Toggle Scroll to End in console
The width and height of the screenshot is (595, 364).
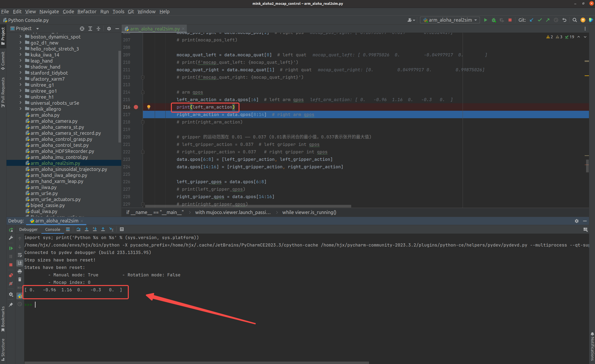click(x=20, y=263)
